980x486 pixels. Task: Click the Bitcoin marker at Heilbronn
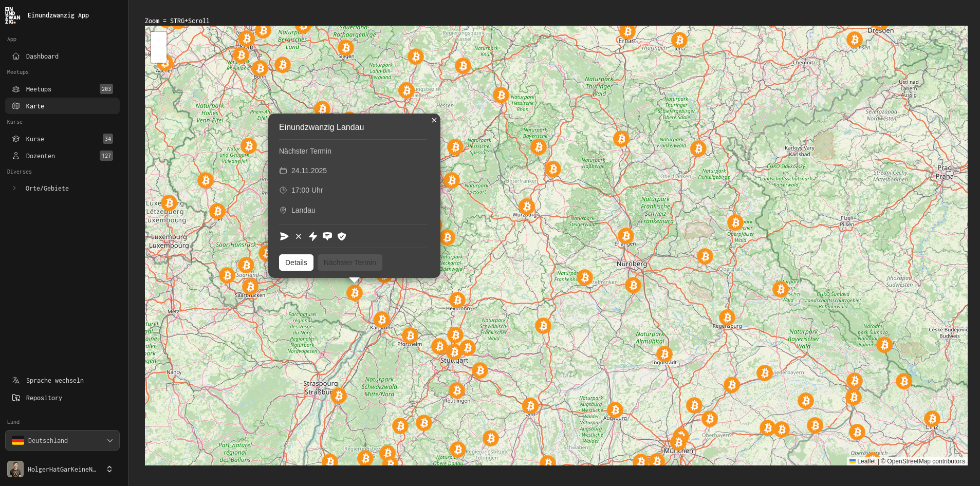tap(457, 300)
